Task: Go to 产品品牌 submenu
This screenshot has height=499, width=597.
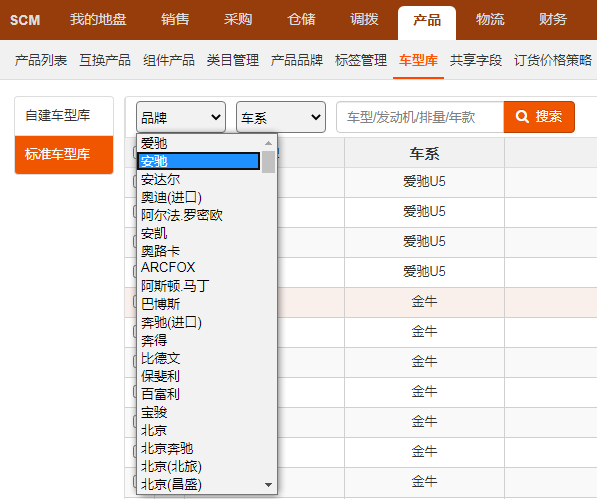Action: [x=297, y=60]
